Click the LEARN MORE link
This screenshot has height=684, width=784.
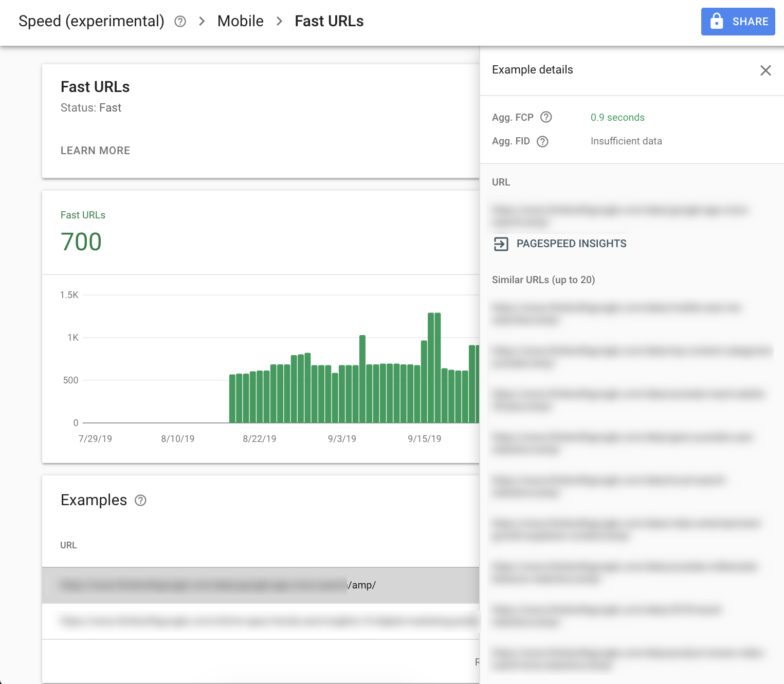(95, 151)
